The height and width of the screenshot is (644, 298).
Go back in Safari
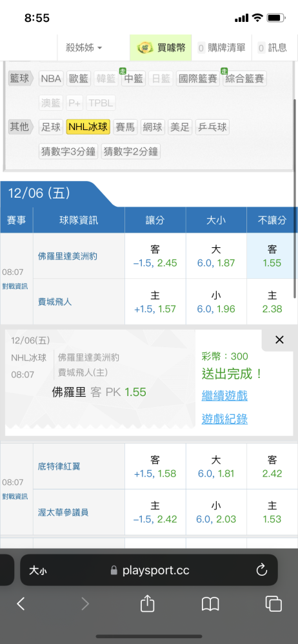click(21, 604)
